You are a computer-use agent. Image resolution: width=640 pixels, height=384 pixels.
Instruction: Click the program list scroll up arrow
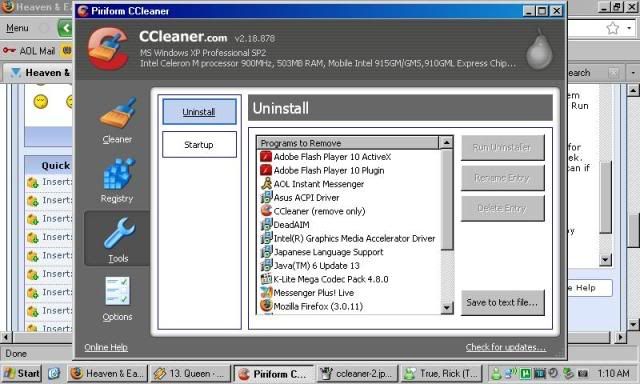447,142
